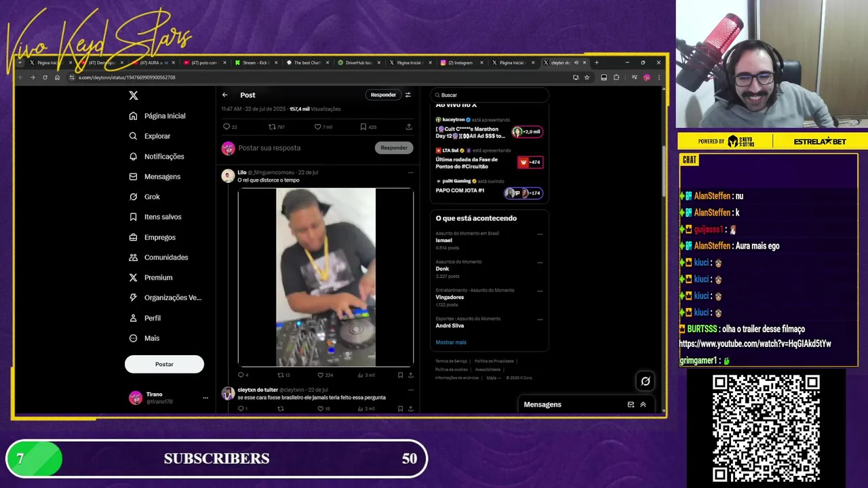Screen dimensions: 868x488
Task: Click the DJ video in Lilo's reply
Action: [x=325, y=277]
